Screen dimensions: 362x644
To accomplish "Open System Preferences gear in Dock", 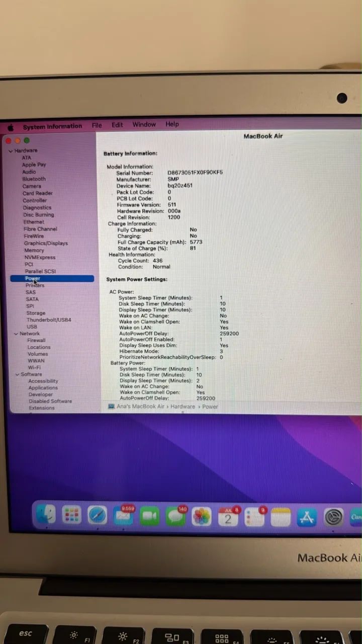I will pyautogui.click(x=333, y=517).
